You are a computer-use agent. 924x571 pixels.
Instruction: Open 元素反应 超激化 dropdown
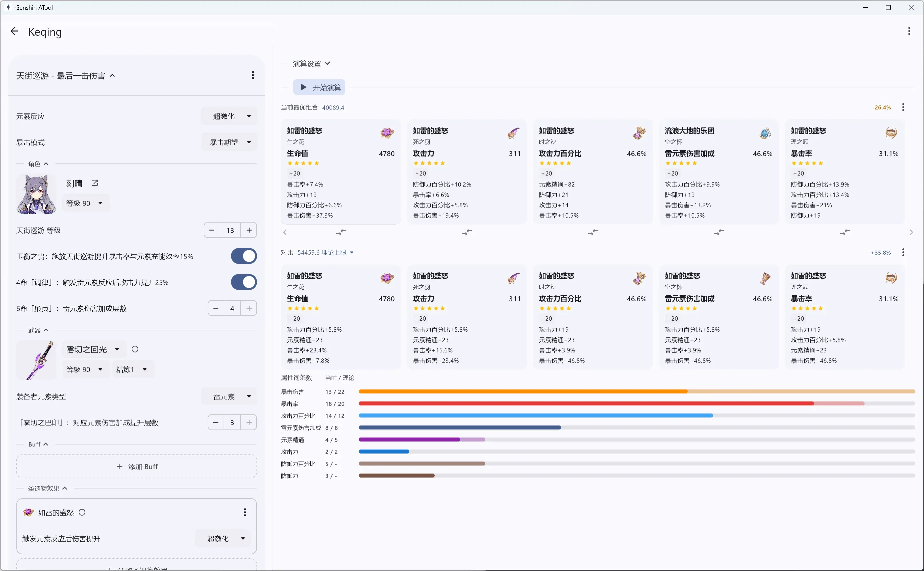point(229,116)
